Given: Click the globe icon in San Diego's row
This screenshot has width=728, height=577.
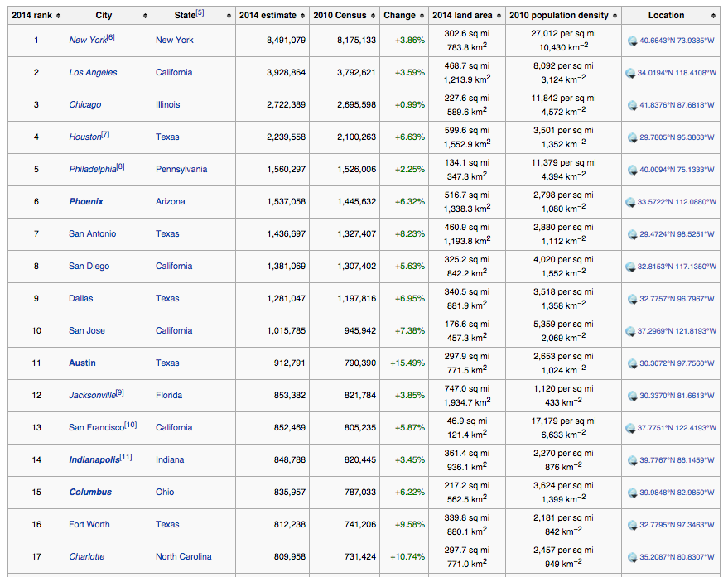Looking at the screenshot, I should point(633,266).
